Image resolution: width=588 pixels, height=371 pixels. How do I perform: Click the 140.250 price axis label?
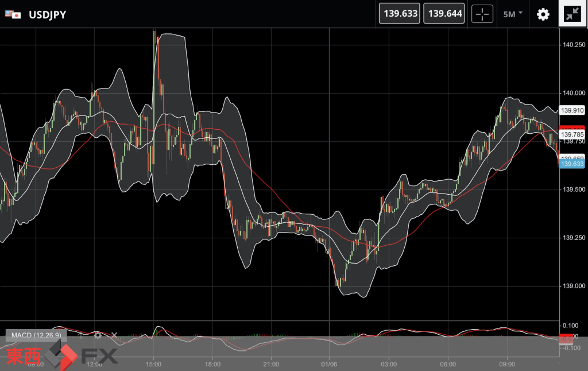click(x=574, y=45)
